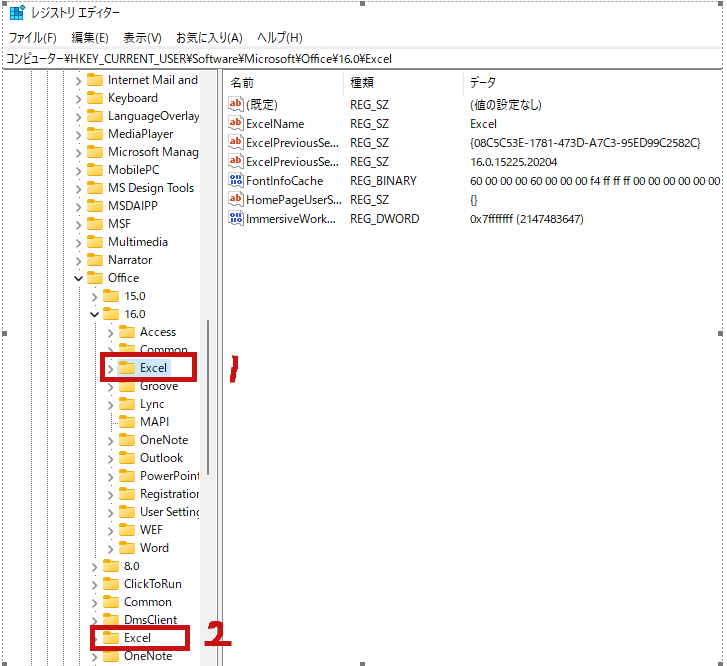Click the GUID data value {08C5C53E-1781-473D-A7C3-95ED99C2582C}
727x666 pixels.
pos(585,143)
